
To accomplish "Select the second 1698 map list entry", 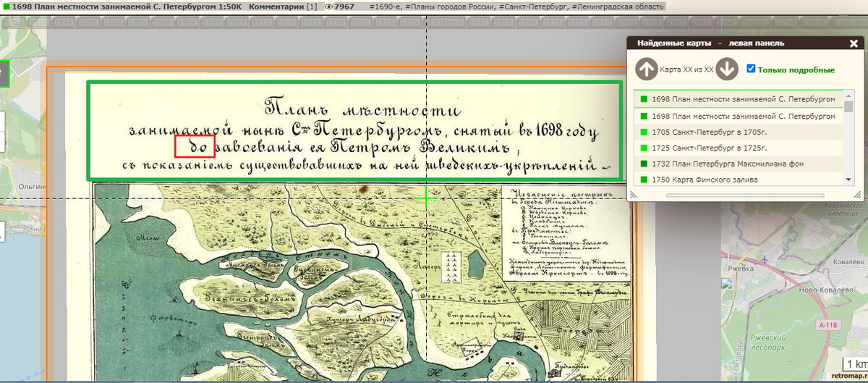I will coord(739,116).
